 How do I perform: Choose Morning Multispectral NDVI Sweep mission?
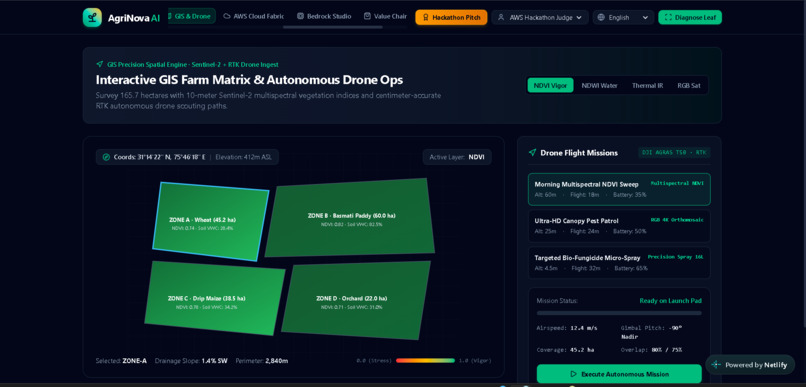(x=619, y=189)
